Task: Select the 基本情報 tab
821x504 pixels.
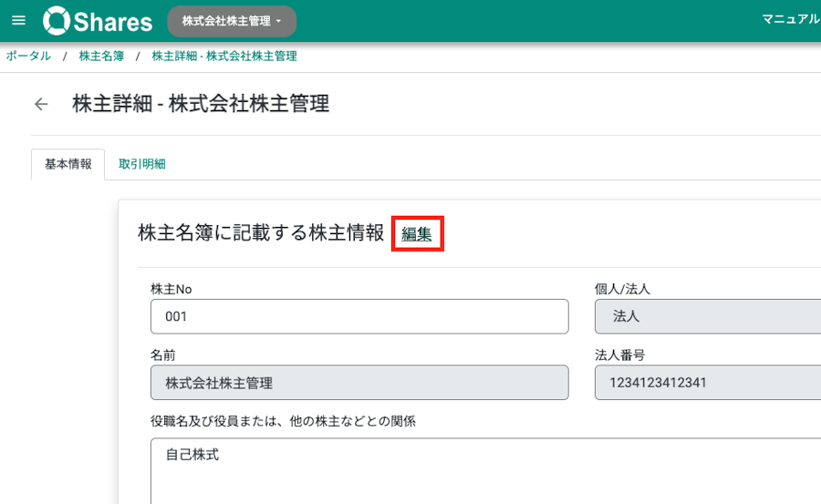Action: (68, 164)
